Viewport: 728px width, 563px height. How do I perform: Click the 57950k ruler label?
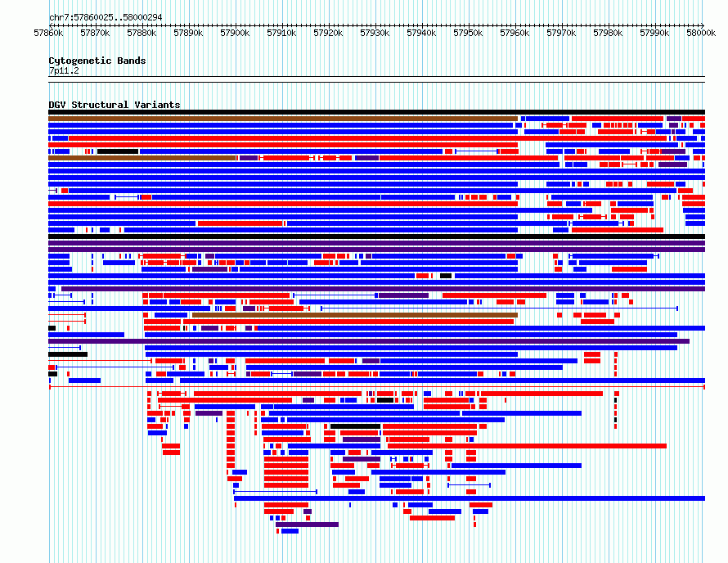[x=468, y=33]
